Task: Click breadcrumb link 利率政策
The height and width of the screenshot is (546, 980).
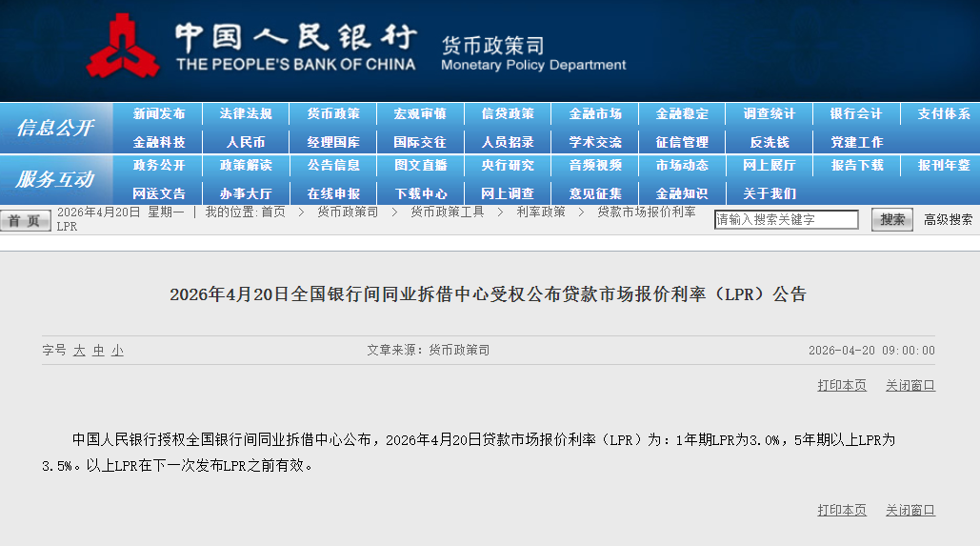Action: pos(541,212)
